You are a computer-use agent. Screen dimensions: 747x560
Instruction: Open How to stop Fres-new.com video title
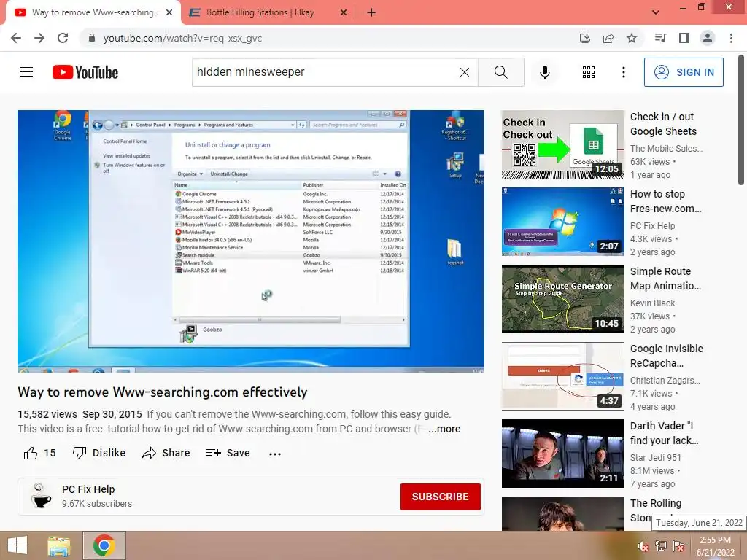(x=665, y=201)
